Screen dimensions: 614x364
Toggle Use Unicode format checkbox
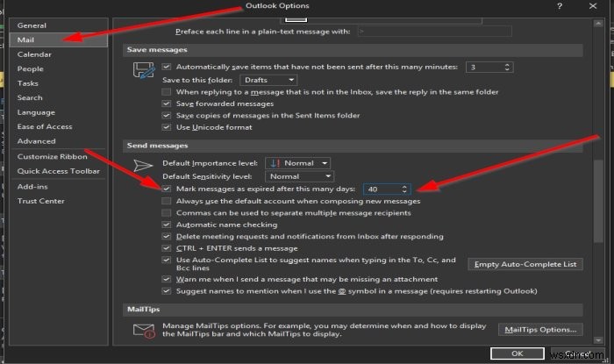pos(167,127)
